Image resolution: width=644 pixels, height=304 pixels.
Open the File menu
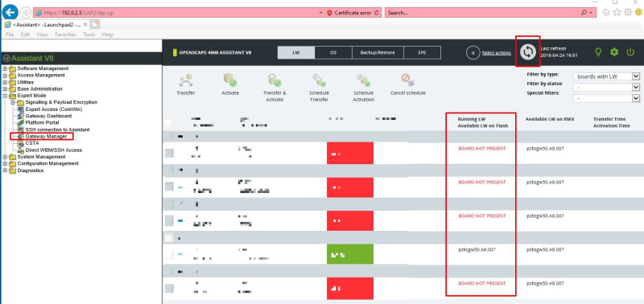coord(10,35)
